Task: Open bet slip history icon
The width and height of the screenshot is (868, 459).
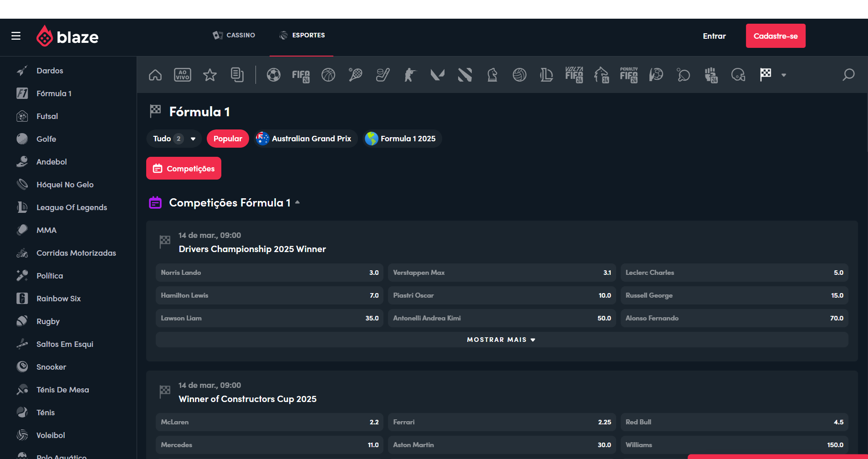Action: 237,75
